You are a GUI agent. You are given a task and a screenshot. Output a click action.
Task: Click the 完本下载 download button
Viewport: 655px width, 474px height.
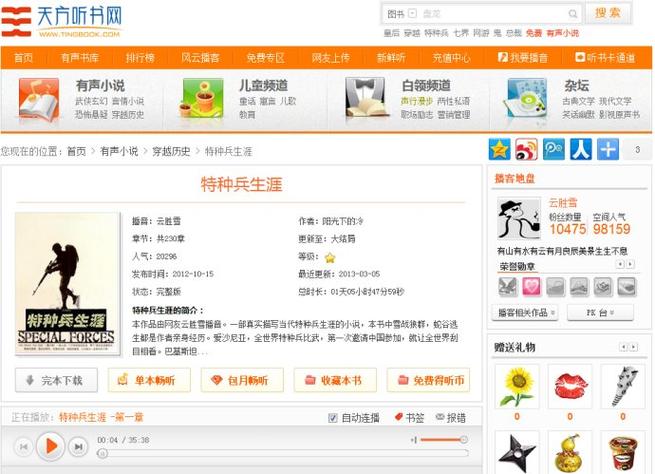point(56,380)
